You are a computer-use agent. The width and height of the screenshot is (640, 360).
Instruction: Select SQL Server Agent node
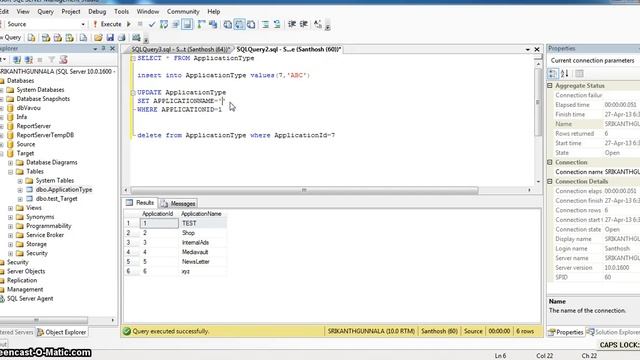tap(30, 299)
